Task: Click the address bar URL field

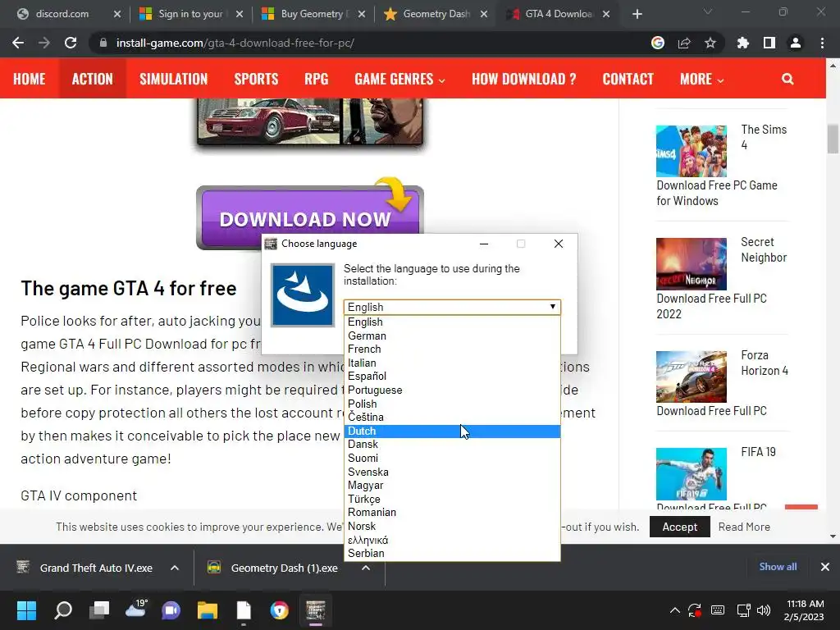Action: [x=370, y=43]
